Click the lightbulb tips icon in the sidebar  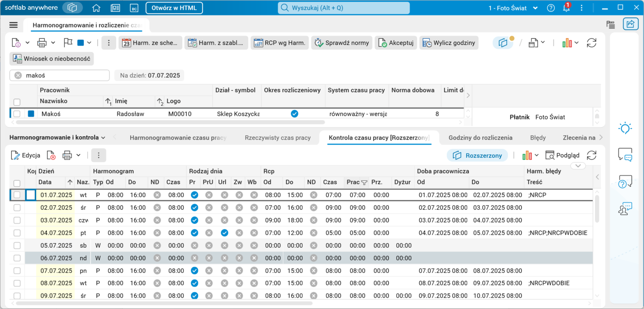click(x=625, y=128)
